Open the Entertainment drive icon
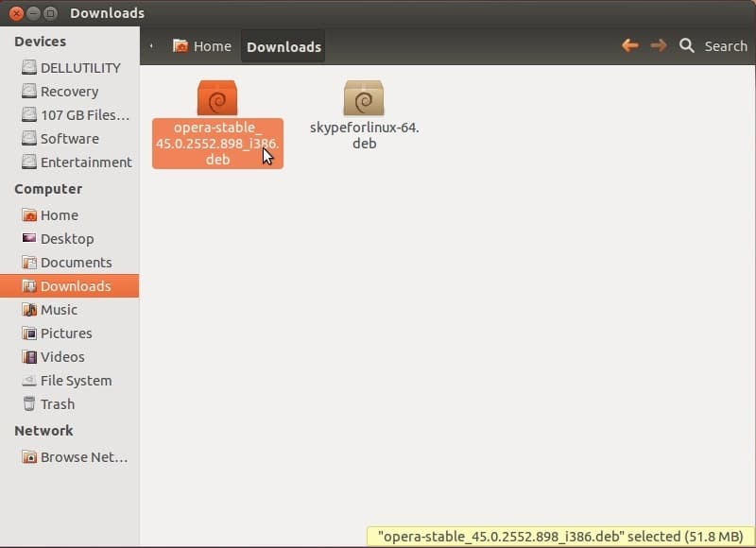This screenshot has height=548, width=756. tap(29, 162)
